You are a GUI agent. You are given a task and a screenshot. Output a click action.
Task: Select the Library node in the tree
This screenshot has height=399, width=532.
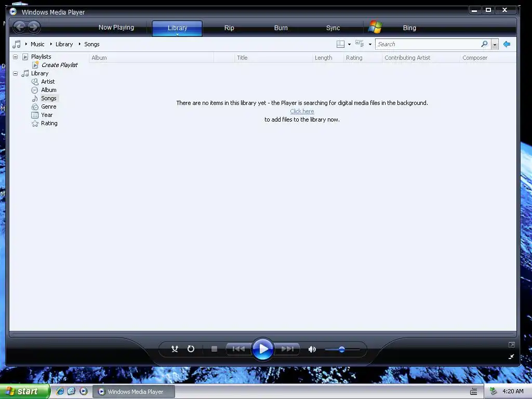click(x=39, y=73)
